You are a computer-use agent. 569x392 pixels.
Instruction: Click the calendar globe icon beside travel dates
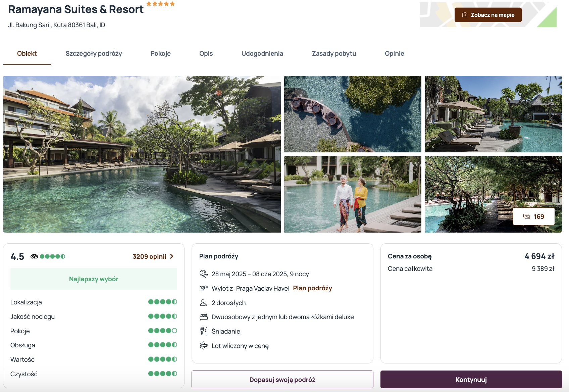[204, 274]
